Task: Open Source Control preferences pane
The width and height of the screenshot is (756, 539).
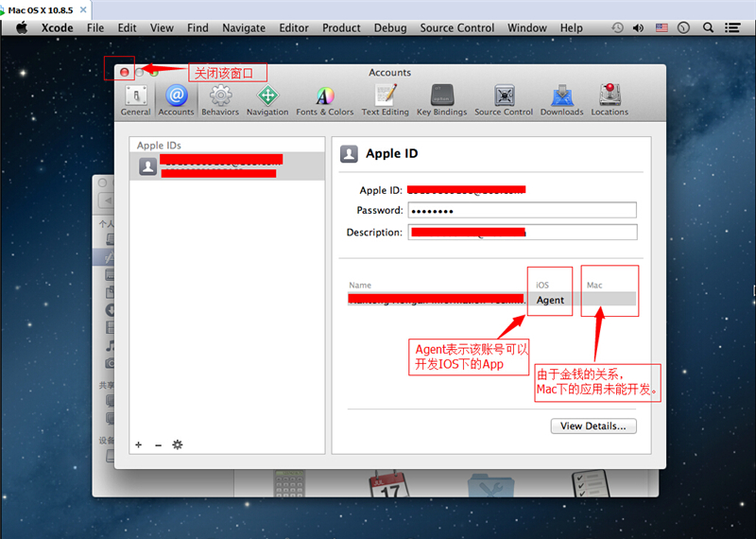Action: (504, 100)
